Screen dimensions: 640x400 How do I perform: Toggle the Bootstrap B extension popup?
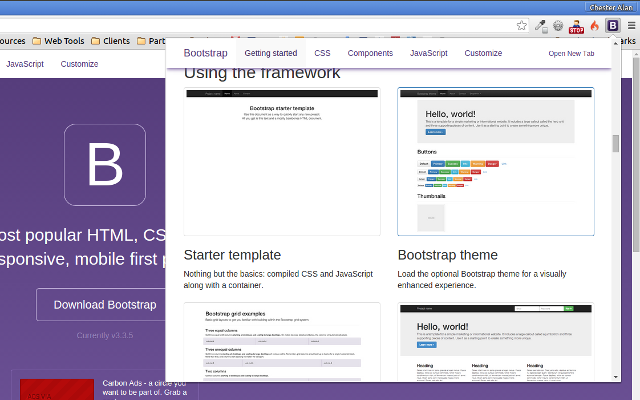613,26
